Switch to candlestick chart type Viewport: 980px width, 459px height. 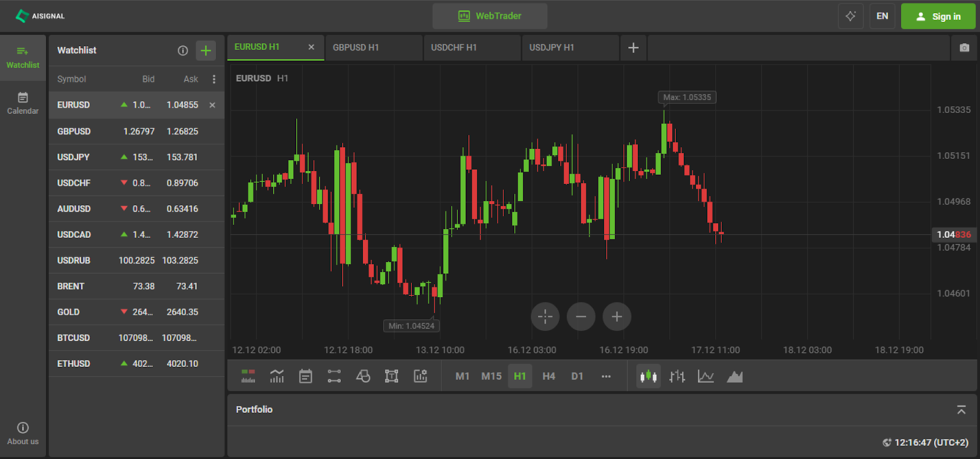[648, 376]
